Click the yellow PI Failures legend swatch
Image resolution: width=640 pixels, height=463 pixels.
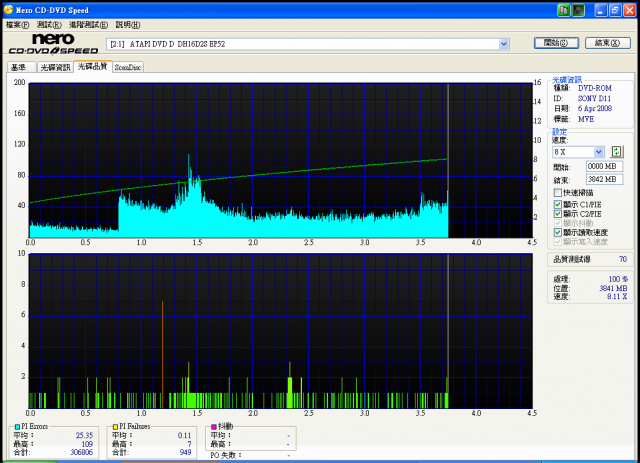[x=116, y=427]
